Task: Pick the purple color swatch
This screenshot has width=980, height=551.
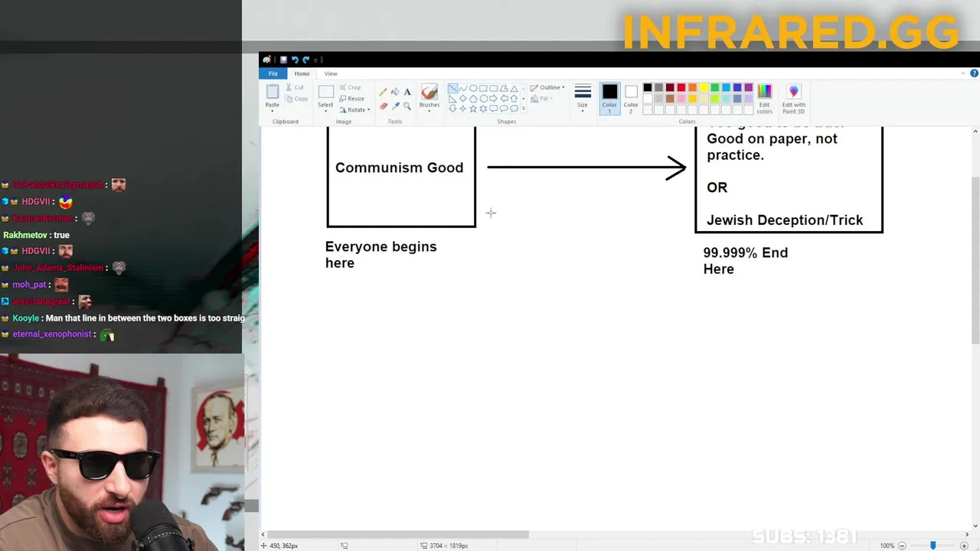Action: point(749,87)
